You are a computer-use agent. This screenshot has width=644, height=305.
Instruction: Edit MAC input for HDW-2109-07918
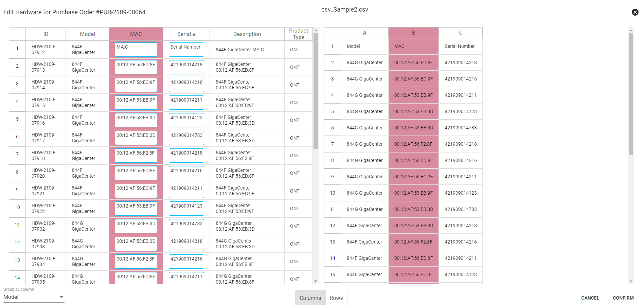[136, 156]
